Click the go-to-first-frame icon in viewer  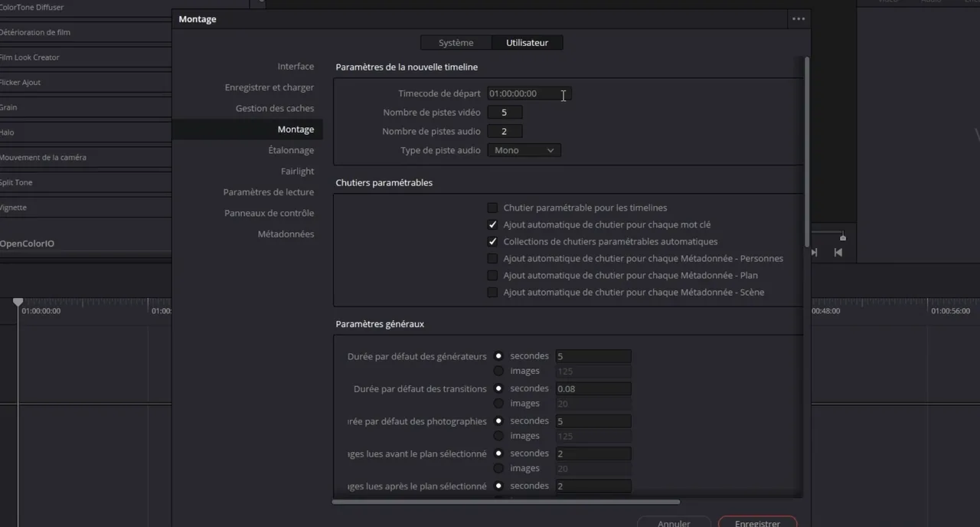click(838, 252)
